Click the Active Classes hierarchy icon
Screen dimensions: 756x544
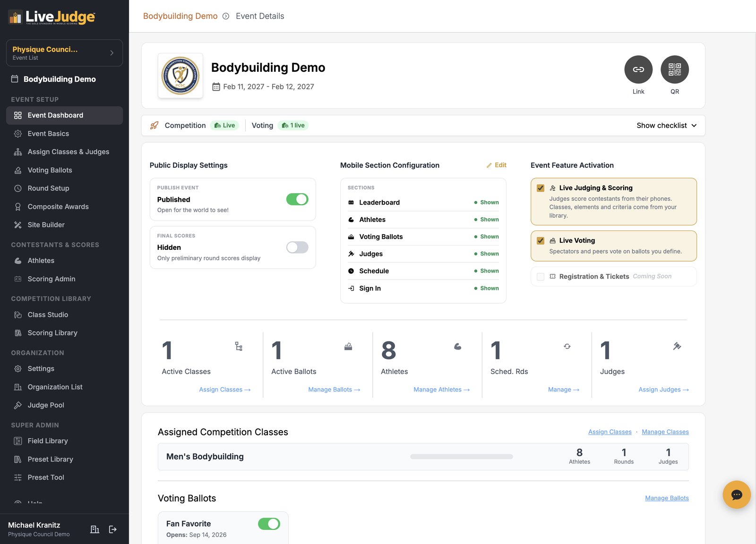[x=239, y=347]
